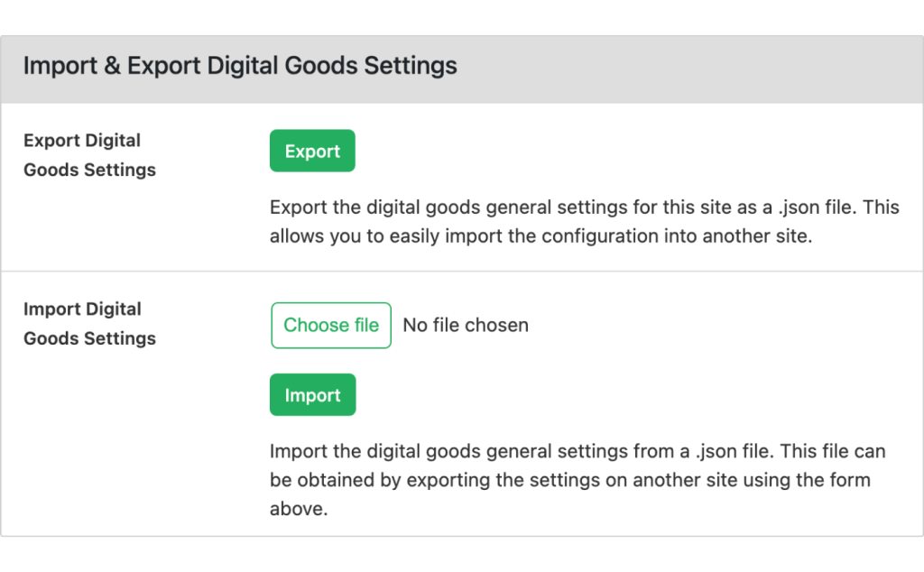Image resolution: width=924 pixels, height=572 pixels.
Task: Open the Choose file picker
Action: click(x=331, y=325)
